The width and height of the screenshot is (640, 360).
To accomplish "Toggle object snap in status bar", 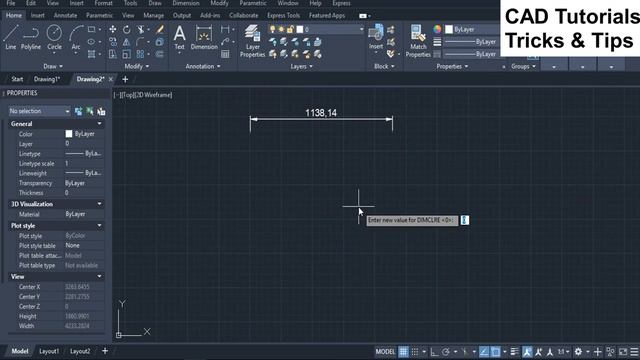I will (x=495, y=351).
